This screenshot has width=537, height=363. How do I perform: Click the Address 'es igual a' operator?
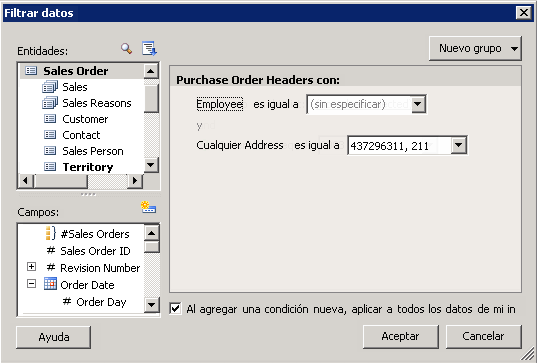point(317,145)
